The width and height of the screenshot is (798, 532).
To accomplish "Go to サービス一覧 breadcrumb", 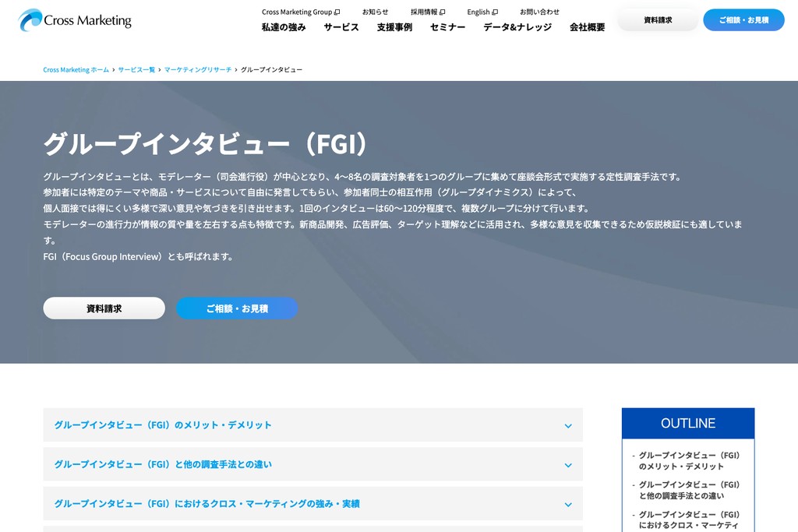I will pos(136,69).
